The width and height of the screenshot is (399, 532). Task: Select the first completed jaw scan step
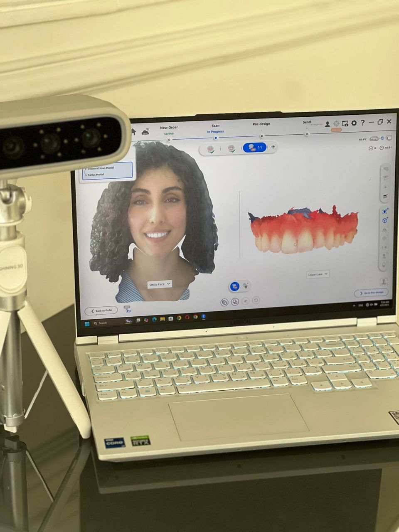click(211, 149)
